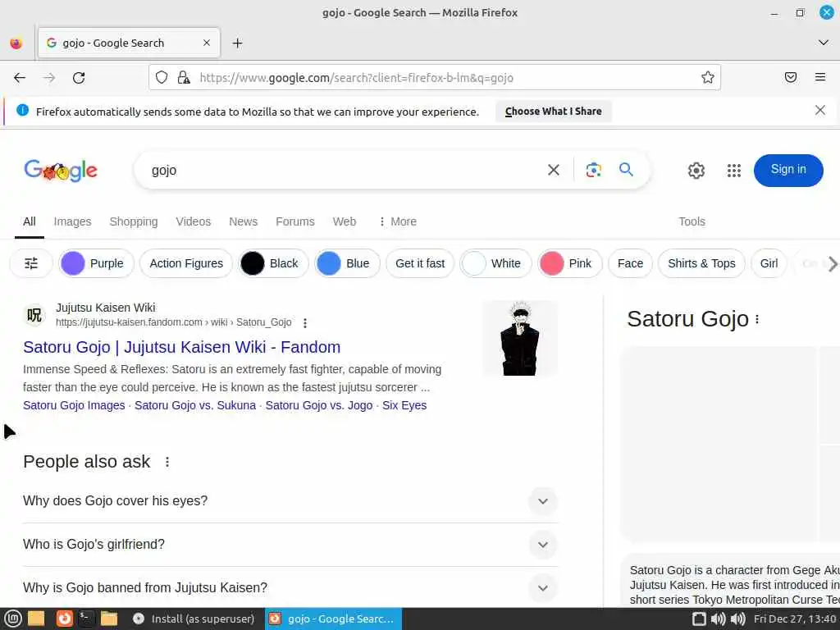The width and height of the screenshot is (840, 630).
Task: Switch to the News results tab
Action: 243,221
